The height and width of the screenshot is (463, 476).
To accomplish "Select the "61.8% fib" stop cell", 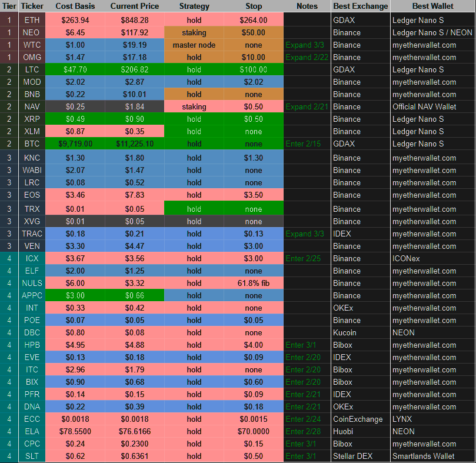I will pyautogui.click(x=254, y=283).
